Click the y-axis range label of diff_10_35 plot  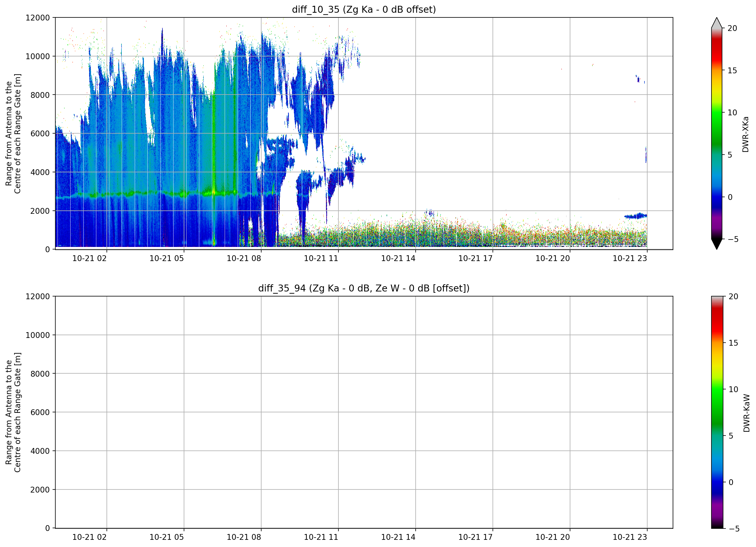13,134
